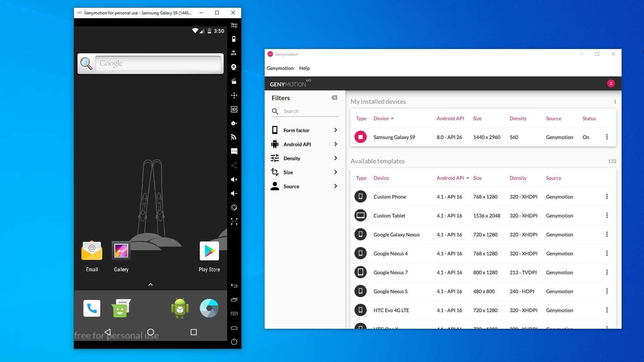The image size is (644, 362).
Task: Open the device ID widget icon
Action: click(x=234, y=109)
